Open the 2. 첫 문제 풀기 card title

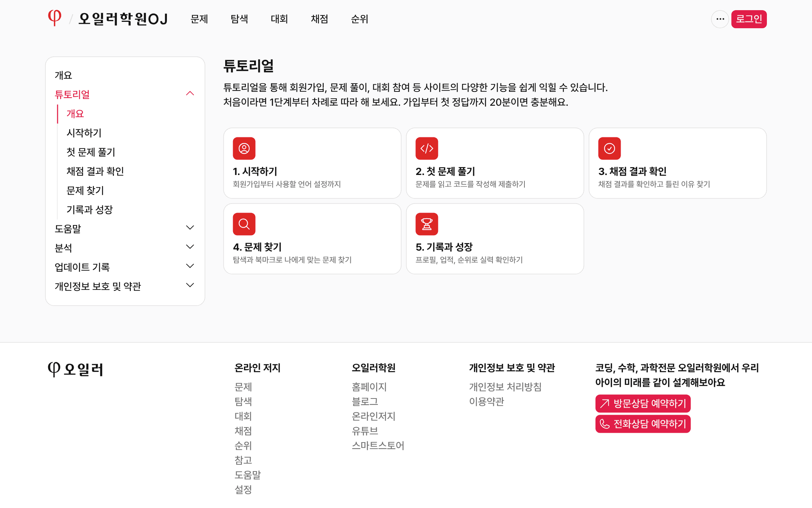tap(445, 171)
